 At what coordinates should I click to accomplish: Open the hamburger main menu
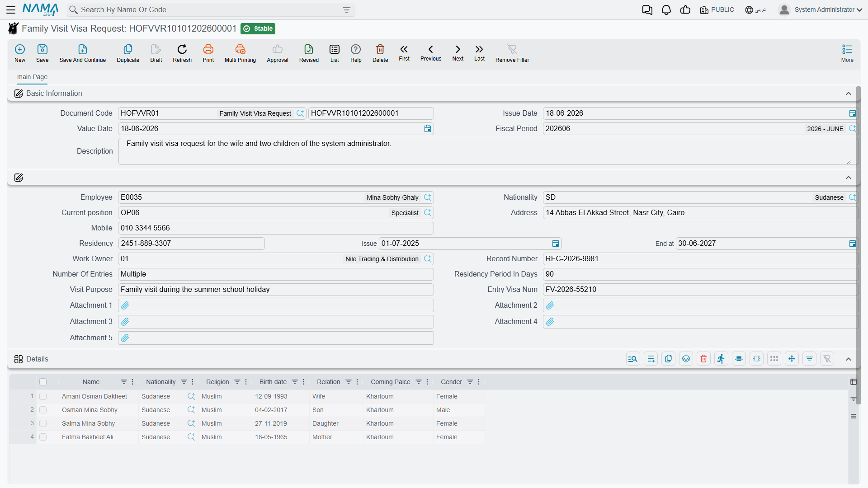[x=11, y=10]
